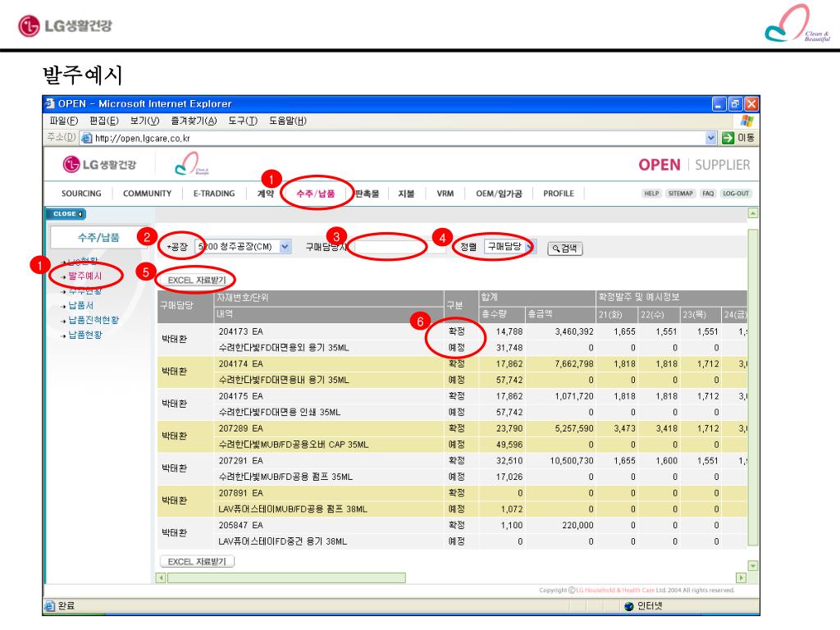Click the bottom EXCEL 자료받기 button
Image resolution: width=840 pixels, height=630 pixels.
pyautogui.click(x=197, y=561)
